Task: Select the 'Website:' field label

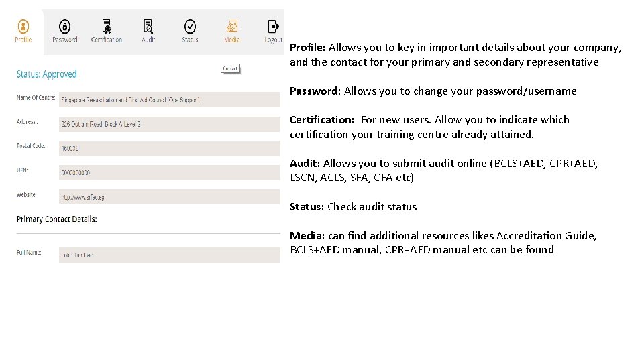Action: tap(27, 194)
